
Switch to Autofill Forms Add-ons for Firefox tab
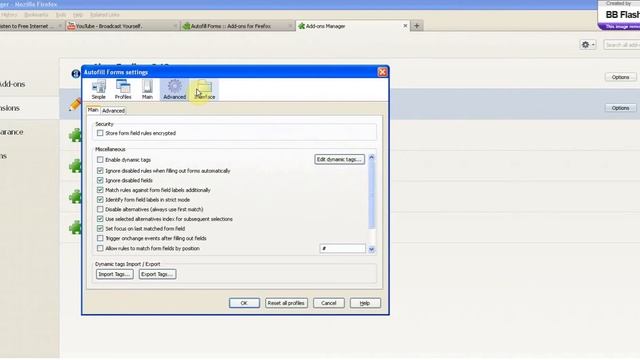click(x=238, y=26)
